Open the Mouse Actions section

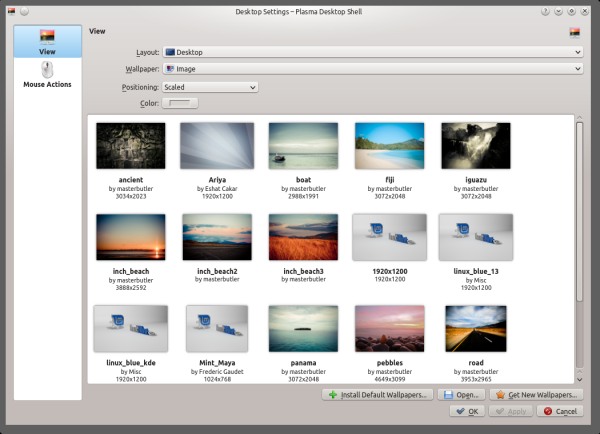tap(47, 75)
